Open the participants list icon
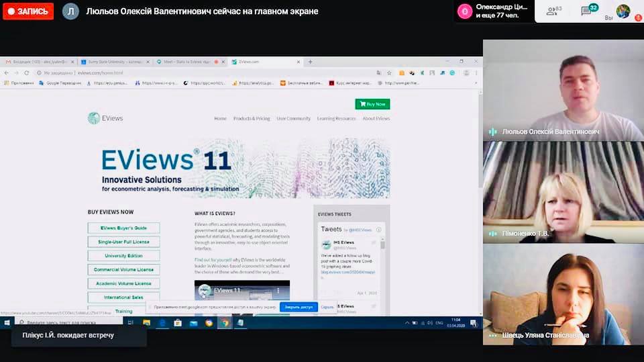The width and height of the screenshot is (644, 362). point(553,11)
